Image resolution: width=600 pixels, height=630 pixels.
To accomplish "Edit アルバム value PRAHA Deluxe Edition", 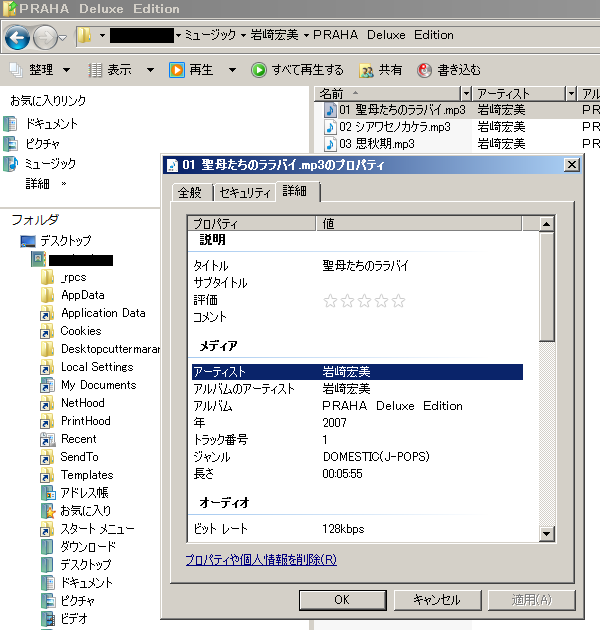I will point(392,406).
